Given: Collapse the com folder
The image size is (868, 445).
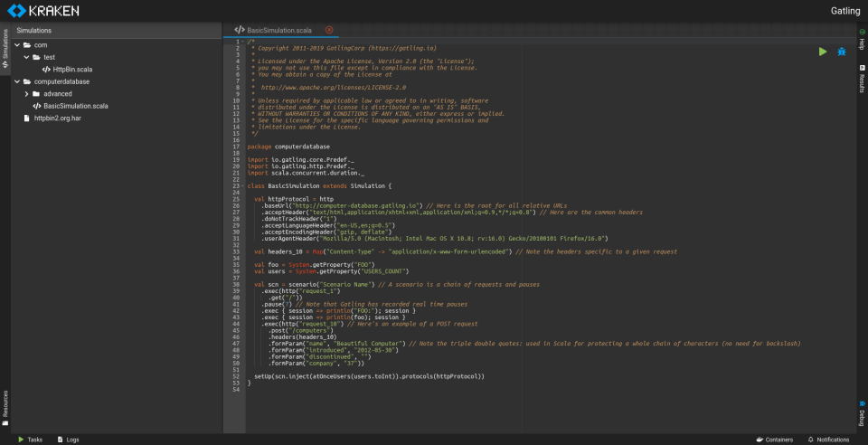Looking at the screenshot, I should [x=17, y=44].
